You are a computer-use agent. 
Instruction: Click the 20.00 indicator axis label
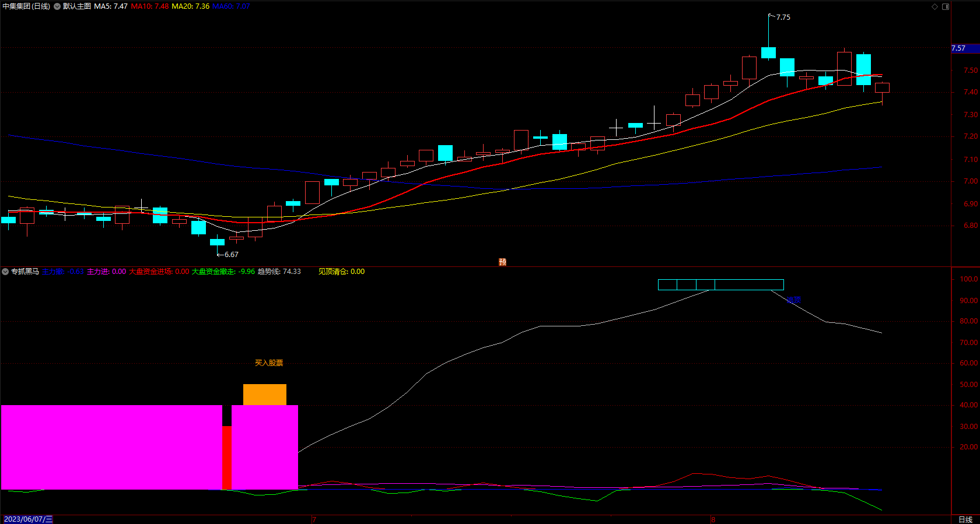pyautogui.click(x=969, y=447)
